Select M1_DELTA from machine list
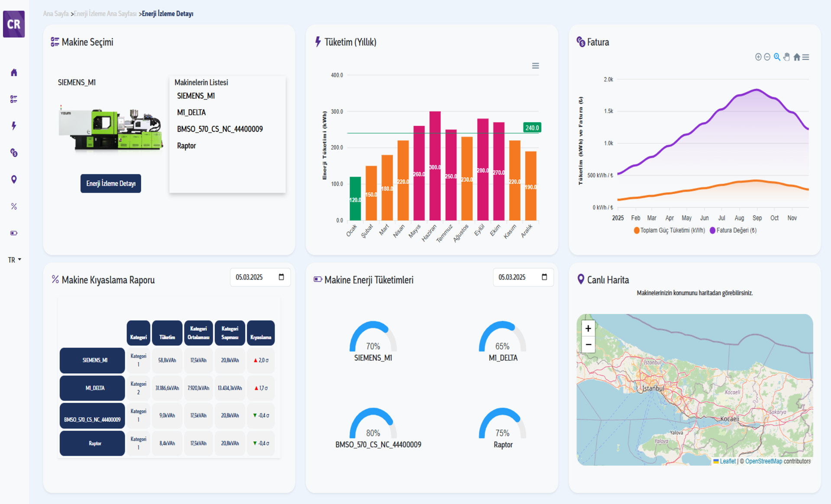The width and height of the screenshot is (831, 504). [x=191, y=113]
